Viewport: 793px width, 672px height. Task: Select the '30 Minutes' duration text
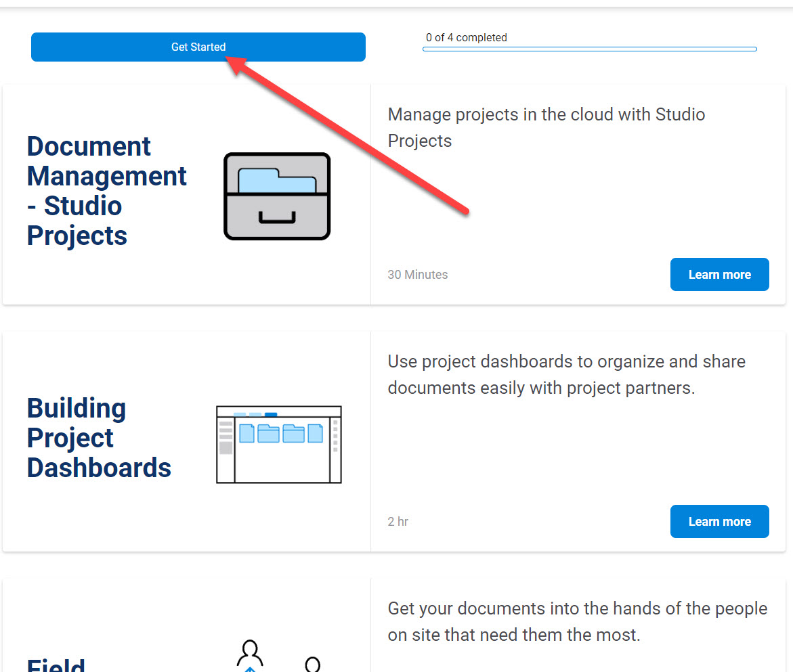[x=418, y=274]
